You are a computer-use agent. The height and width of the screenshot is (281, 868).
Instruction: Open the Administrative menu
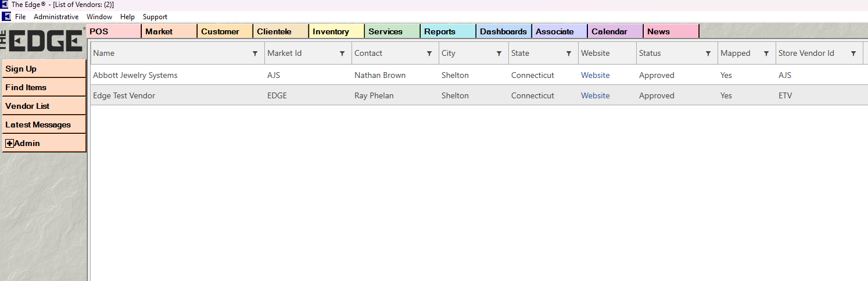(56, 17)
